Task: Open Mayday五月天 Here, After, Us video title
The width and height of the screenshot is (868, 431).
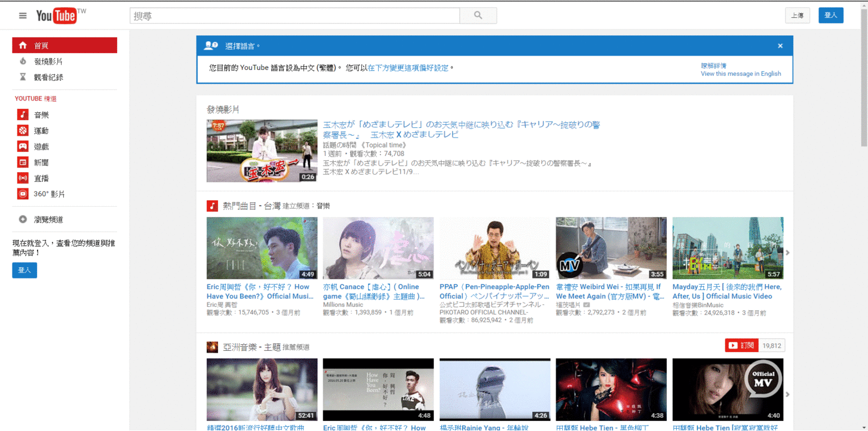Action: pos(727,292)
